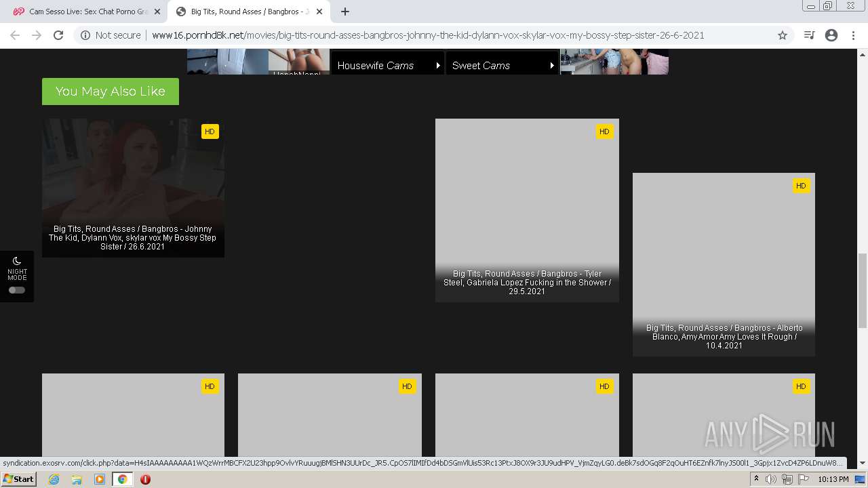Close the Cam Sesso Live tab
Viewport: 868px width, 488px height.
[x=157, y=12]
